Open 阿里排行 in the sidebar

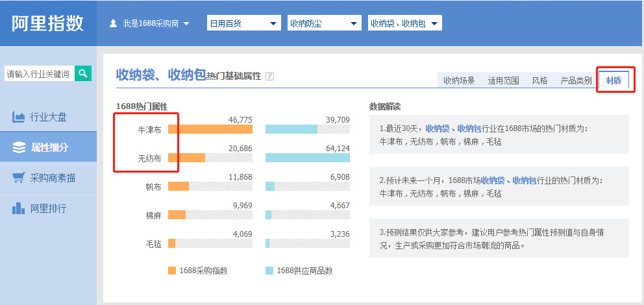coord(48,208)
